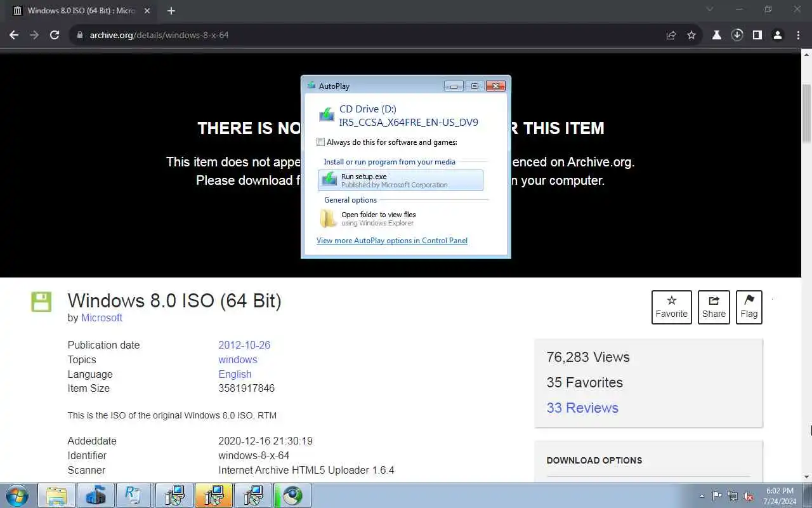Open a new browser tab

171,11
